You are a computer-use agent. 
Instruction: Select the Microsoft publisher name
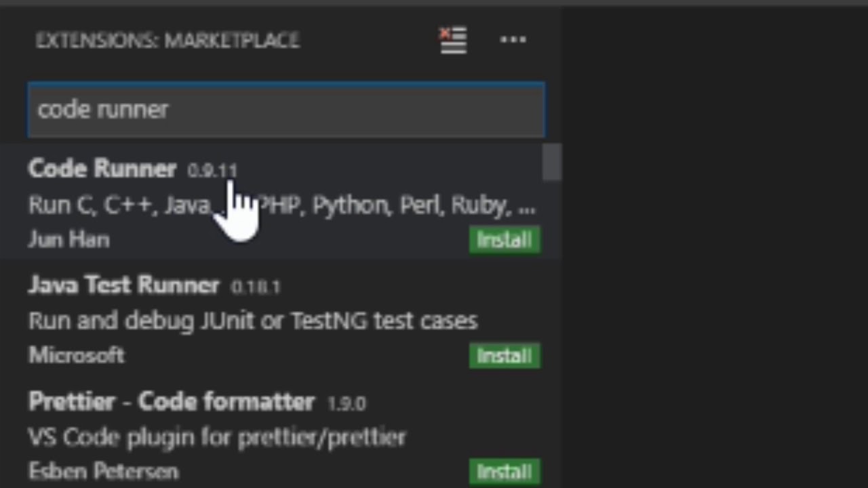(x=76, y=355)
